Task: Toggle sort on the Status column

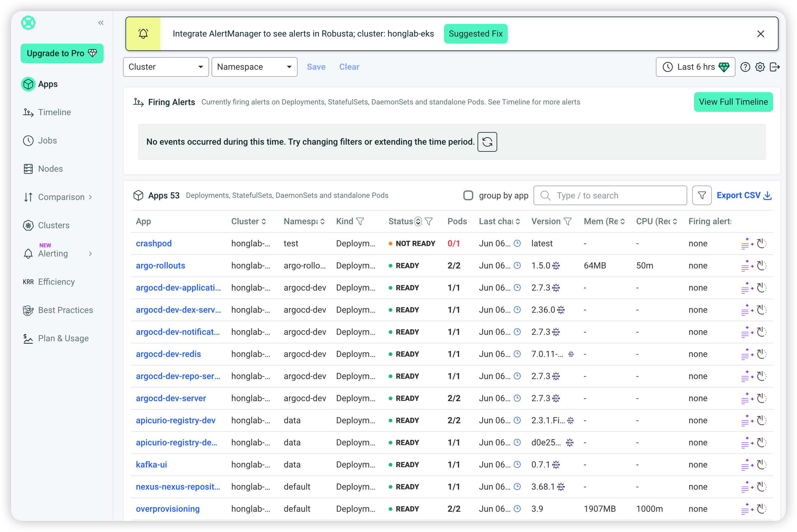Action: point(418,221)
